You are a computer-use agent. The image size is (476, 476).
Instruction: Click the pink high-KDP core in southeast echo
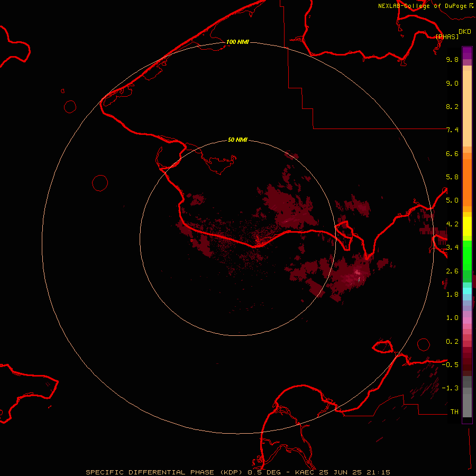point(357,273)
